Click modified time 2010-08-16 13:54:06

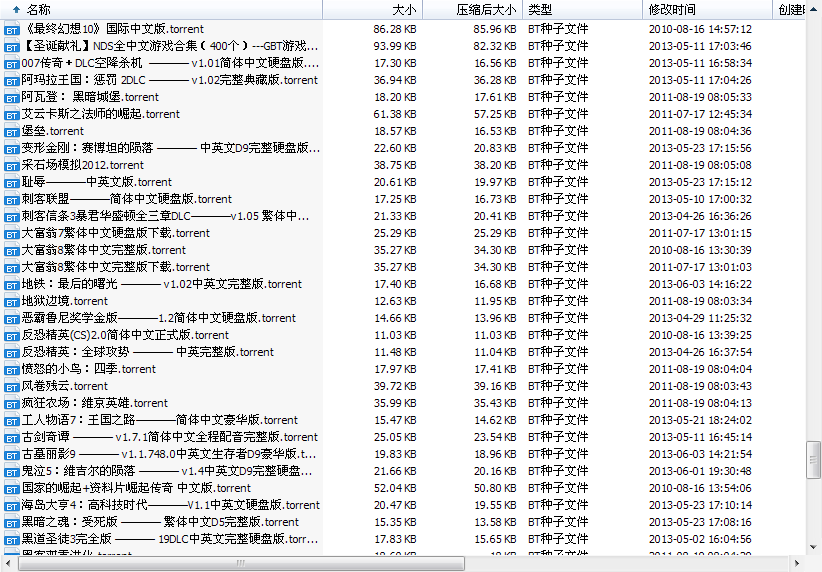click(700, 488)
